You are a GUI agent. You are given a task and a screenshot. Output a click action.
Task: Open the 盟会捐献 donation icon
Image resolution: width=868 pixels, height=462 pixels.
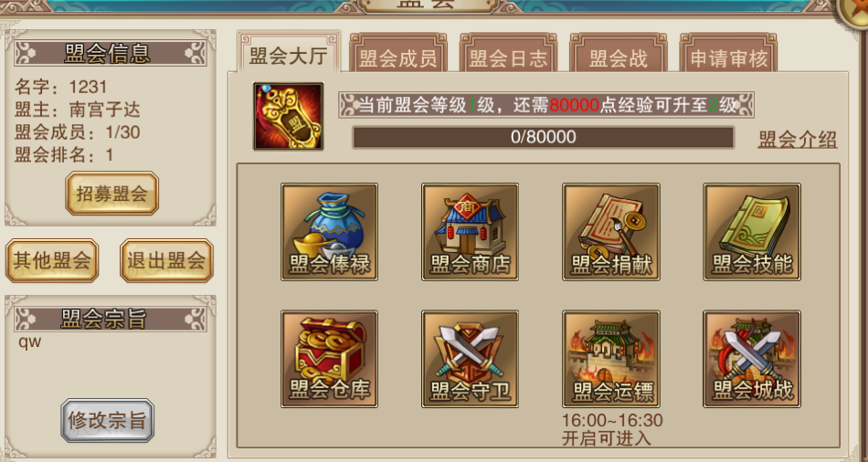(x=611, y=232)
